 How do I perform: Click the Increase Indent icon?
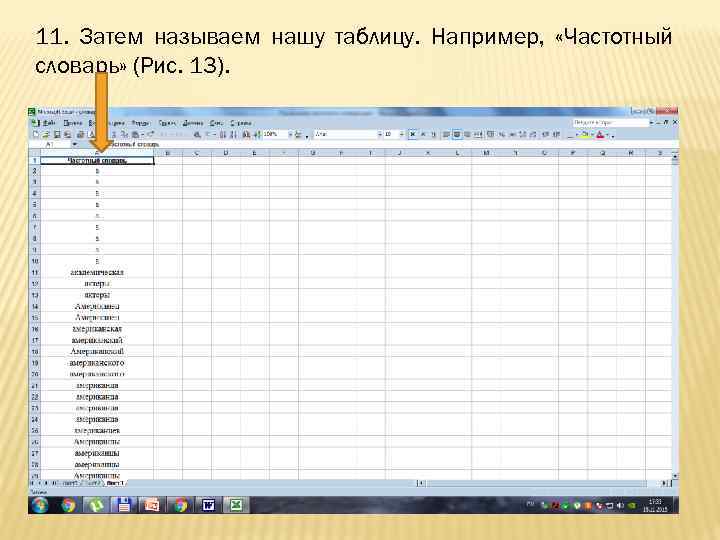tap(557, 134)
